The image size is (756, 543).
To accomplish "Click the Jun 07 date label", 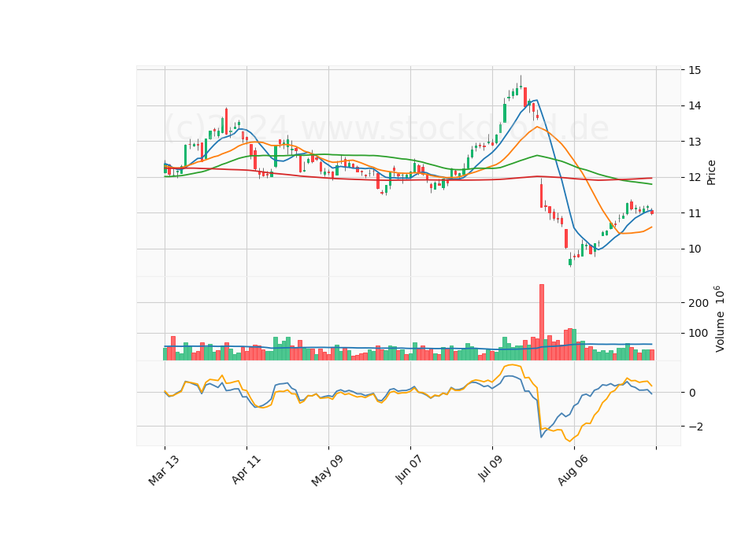I will (409, 469).
